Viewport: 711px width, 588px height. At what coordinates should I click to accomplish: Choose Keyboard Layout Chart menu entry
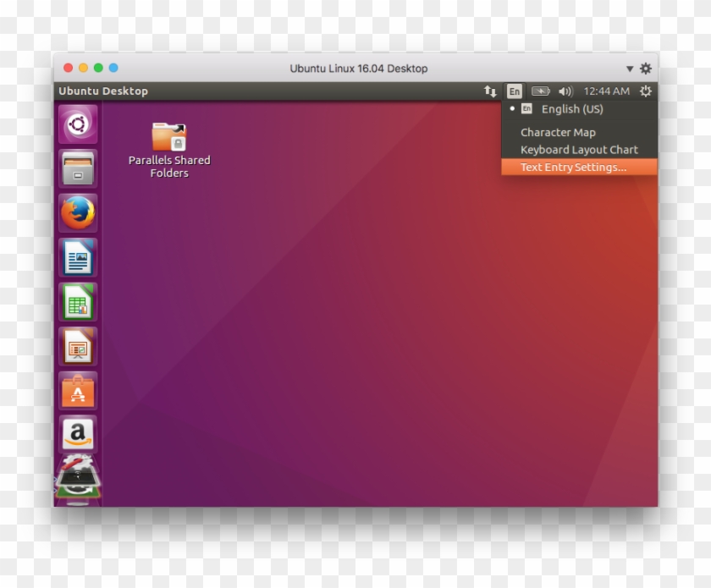coord(579,150)
